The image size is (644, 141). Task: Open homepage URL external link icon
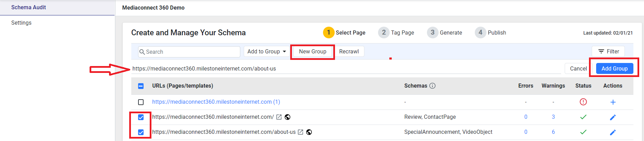[x=279, y=117]
